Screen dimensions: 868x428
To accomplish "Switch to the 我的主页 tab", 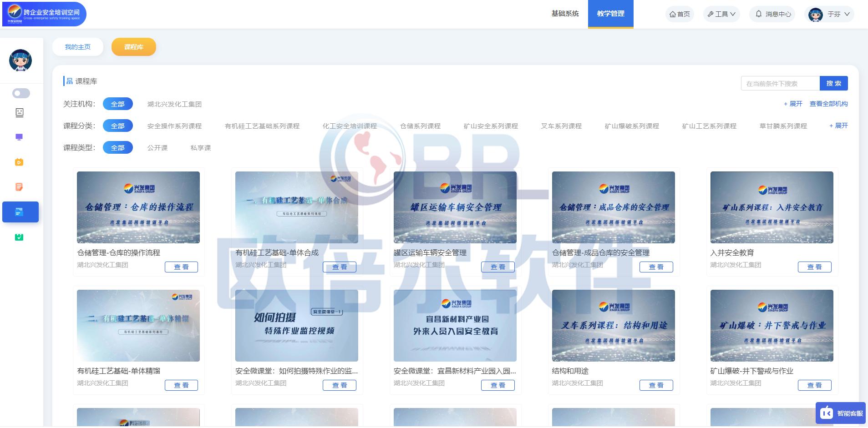I will point(77,46).
